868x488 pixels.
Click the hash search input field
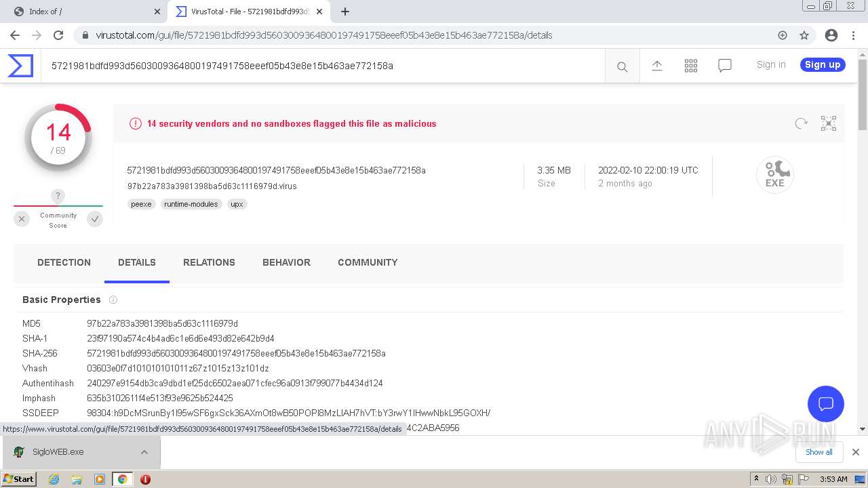[x=323, y=66]
